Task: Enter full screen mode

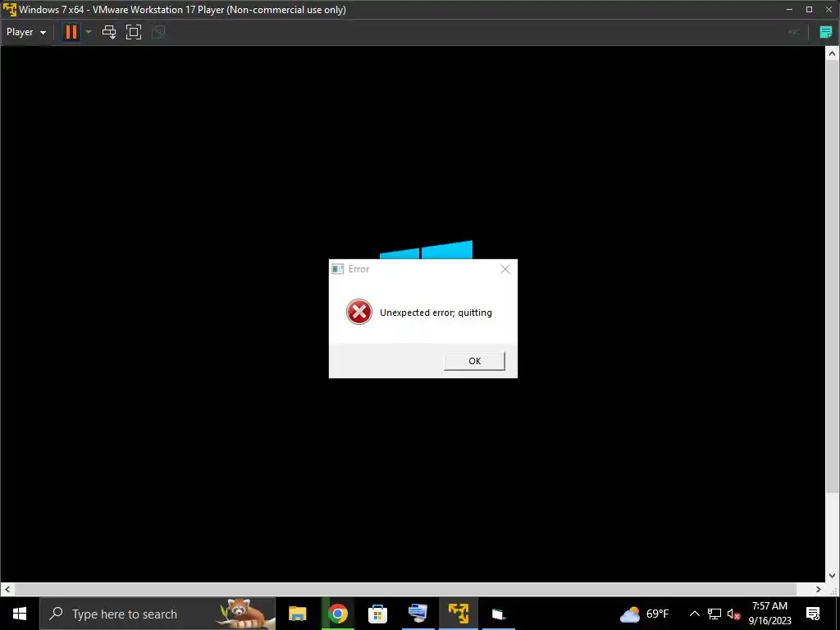Action: [x=134, y=32]
